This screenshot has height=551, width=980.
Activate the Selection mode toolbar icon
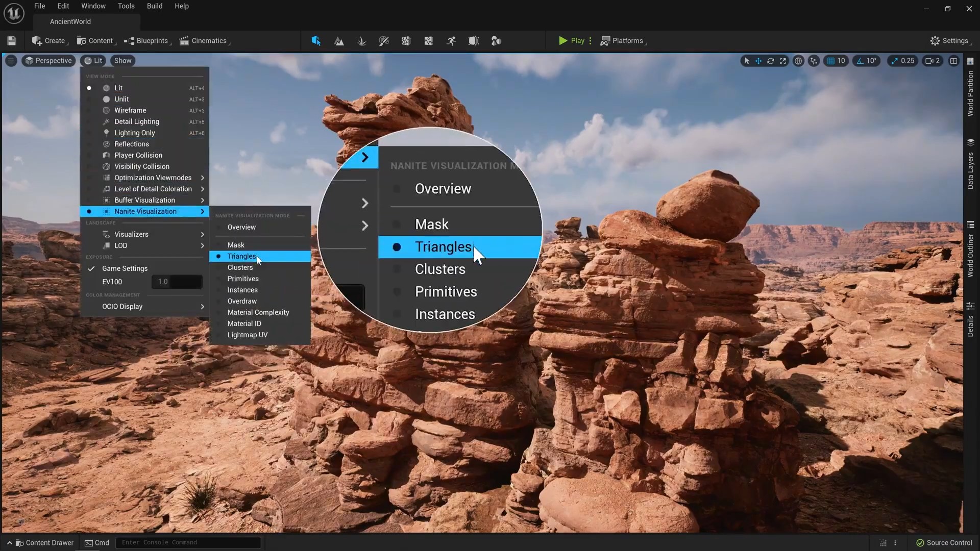click(x=316, y=41)
